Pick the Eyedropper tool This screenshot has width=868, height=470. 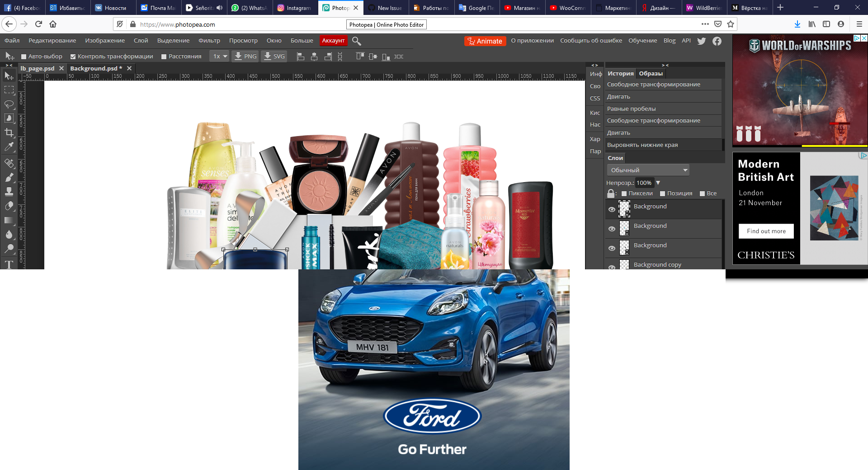pyautogui.click(x=9, y=146)
